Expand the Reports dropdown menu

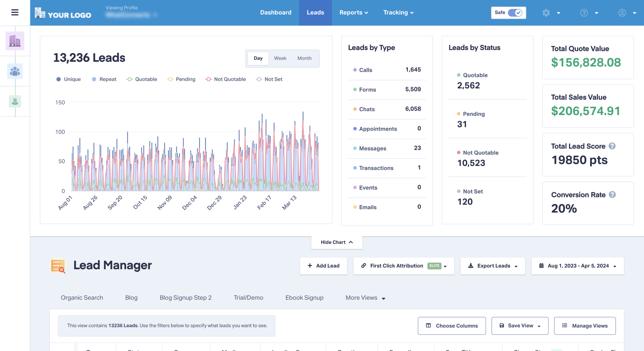tap(353, 13)
